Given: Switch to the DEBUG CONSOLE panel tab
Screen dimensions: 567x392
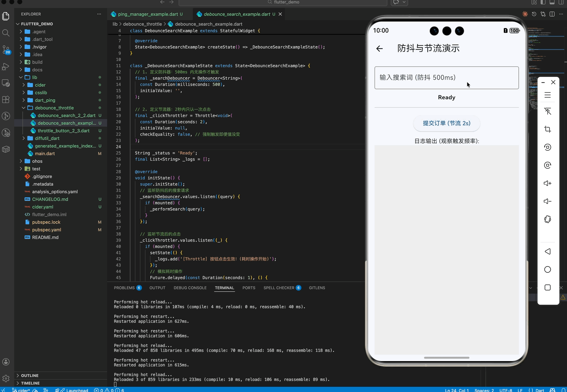Looking at the screenshot, I should coord(190,288).
